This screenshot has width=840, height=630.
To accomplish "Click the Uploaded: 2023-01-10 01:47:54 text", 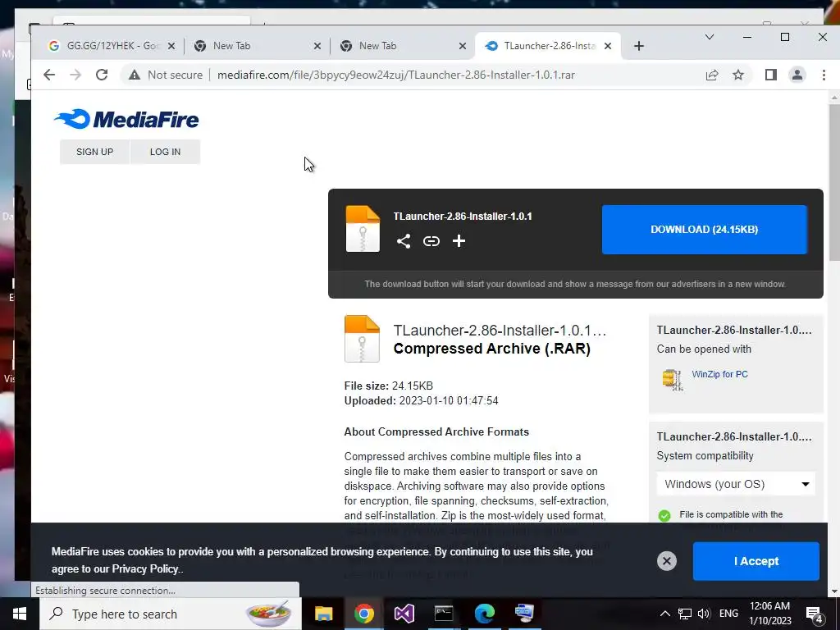I will click(421, 400).
